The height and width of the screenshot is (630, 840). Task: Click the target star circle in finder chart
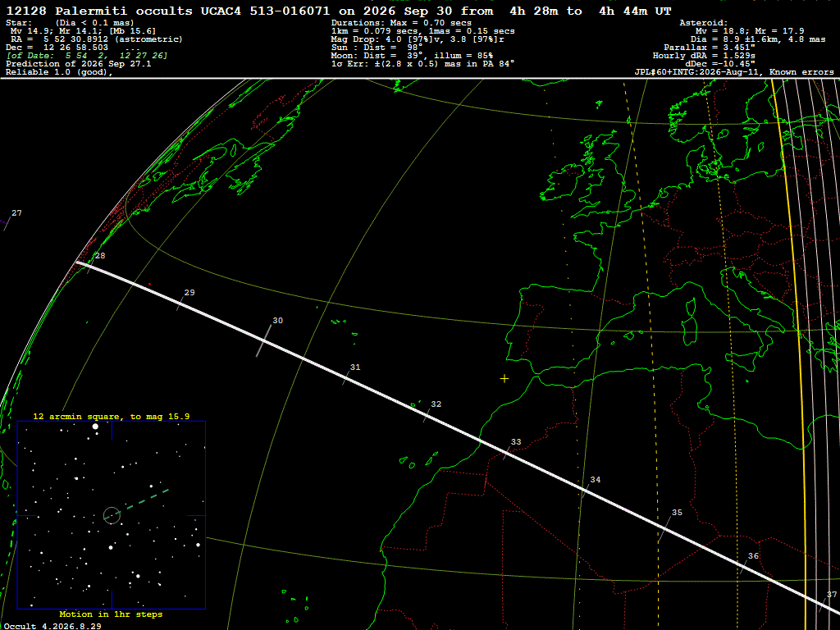point(112,515)
